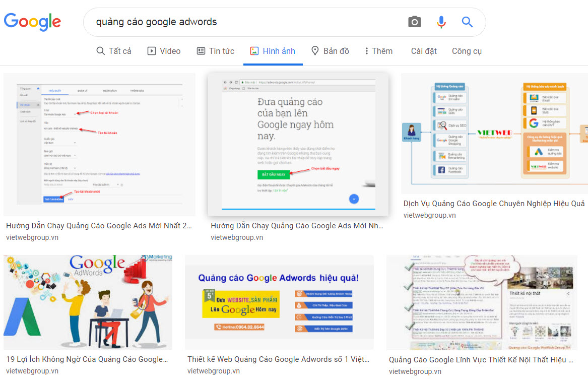
Task: Go to the Tin tức tab
Action: [216, 51]
